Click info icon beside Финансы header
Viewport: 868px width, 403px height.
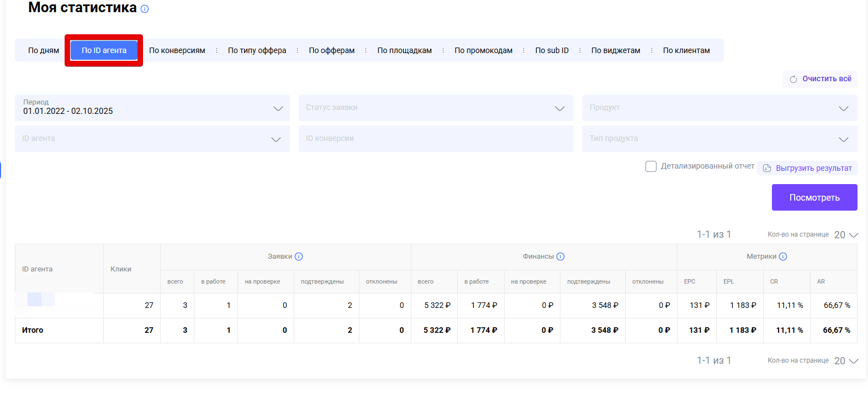tap(560, 257)
